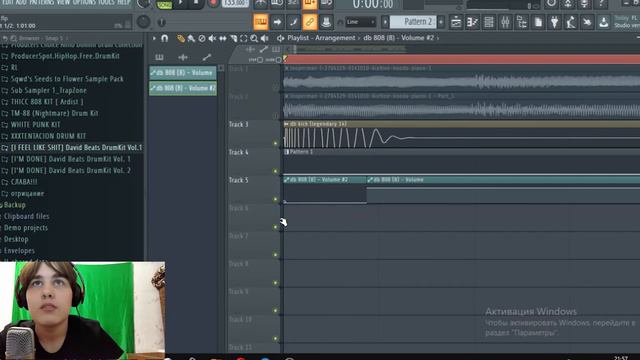This screenshot has width=640, height=360.
Task: Toggle the step checkbox above track list
Action: (x=260, y=60)
